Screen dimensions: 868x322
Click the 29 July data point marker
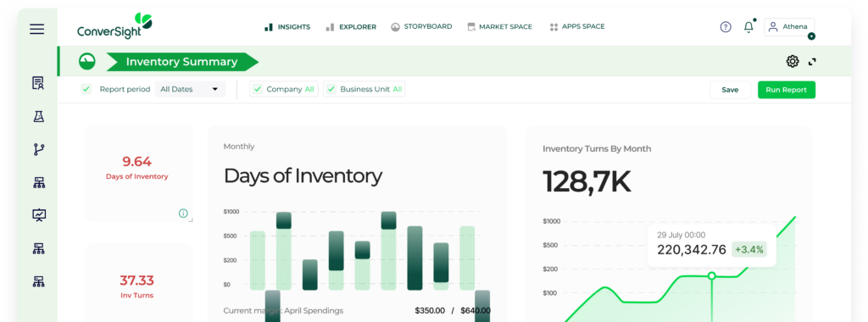(712, 275)
